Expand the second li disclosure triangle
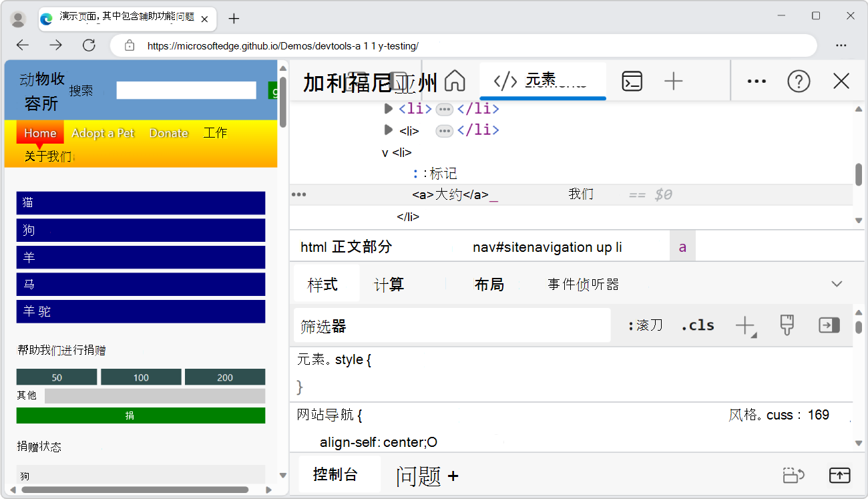This screenshot has width=868, height=499. (389, 130)
